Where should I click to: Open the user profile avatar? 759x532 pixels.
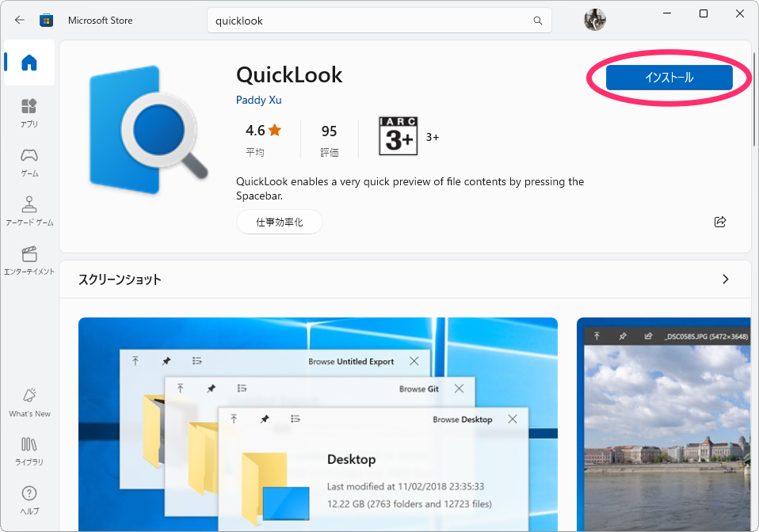coord(595,20)
